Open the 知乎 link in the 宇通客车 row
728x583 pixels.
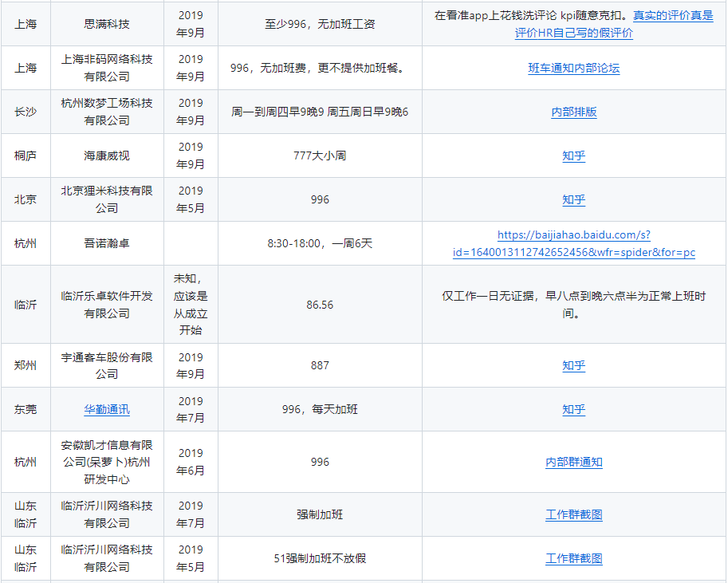[574, 365]
